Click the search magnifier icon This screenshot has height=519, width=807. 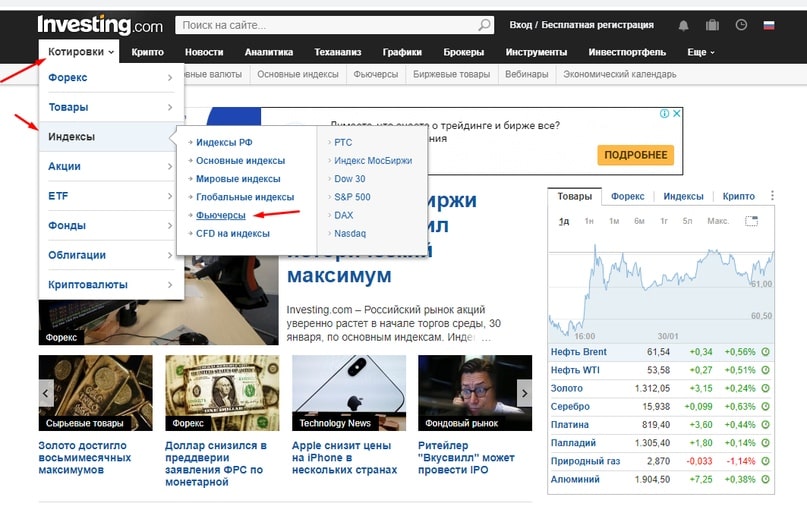(x=484, y=25)
